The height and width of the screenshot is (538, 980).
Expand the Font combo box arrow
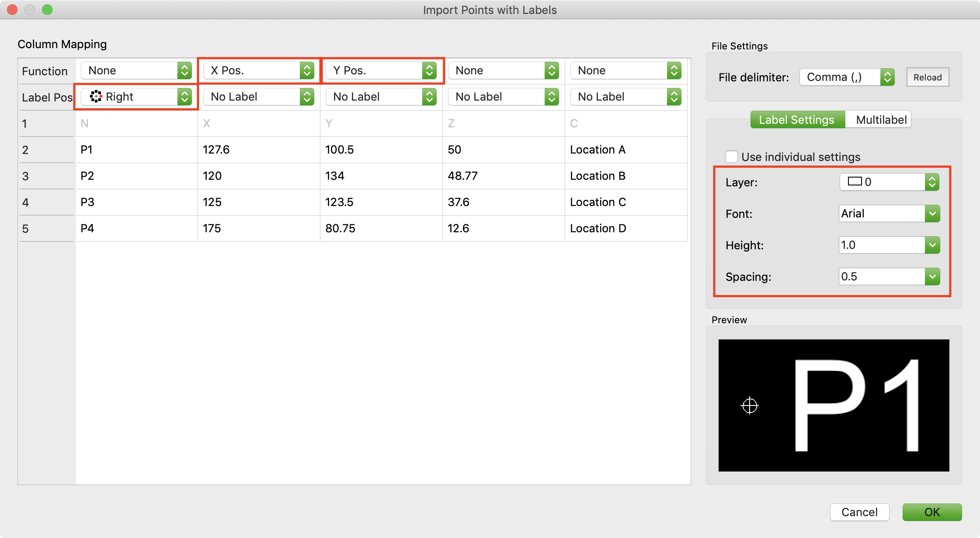(932, 214)
